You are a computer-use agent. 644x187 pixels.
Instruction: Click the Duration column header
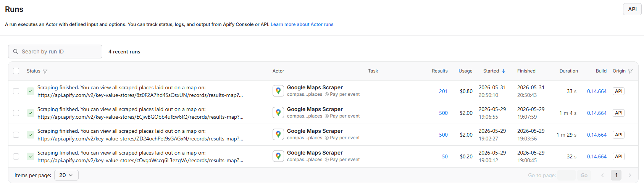569,71
